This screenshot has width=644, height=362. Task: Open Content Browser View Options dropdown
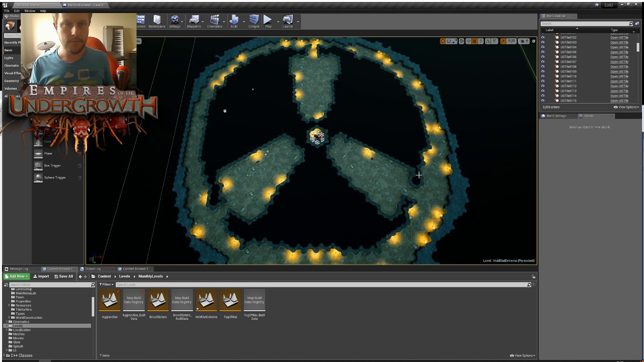(x=522, y=355)
